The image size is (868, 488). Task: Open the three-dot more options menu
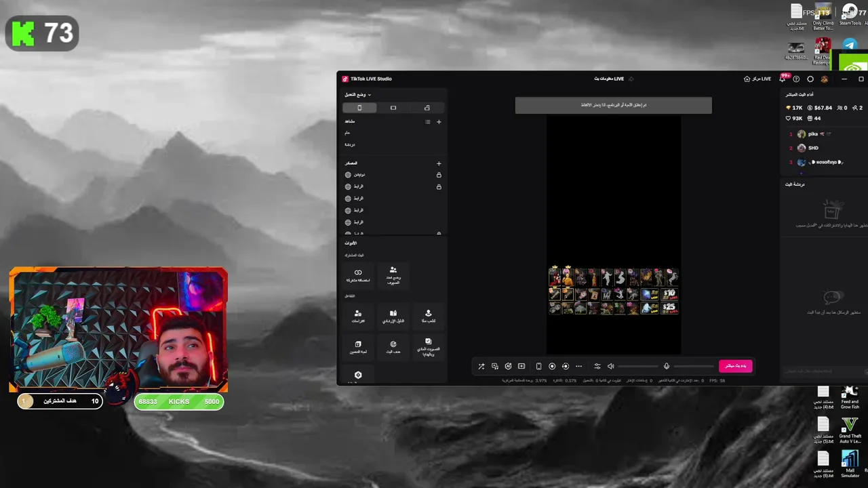tap(578, 366)
